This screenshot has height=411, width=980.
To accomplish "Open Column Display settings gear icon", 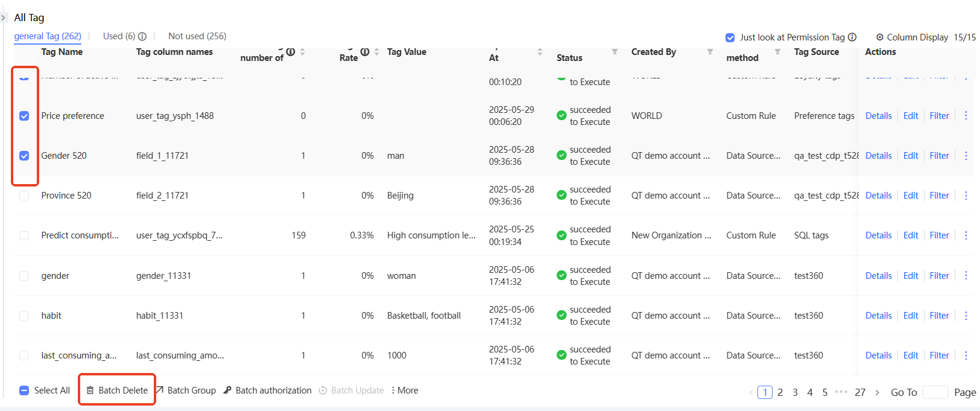I will (x=880, y=37).
